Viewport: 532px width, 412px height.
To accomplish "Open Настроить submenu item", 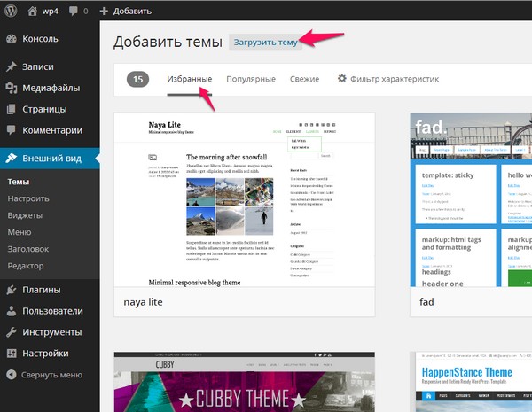I will (28, 198).
